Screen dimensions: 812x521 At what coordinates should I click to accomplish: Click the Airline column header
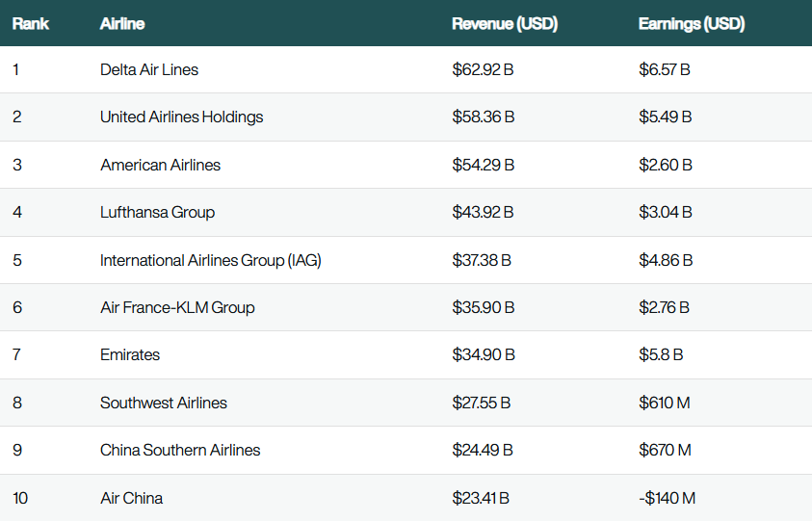pyautogui.click(x=122, y=24)
